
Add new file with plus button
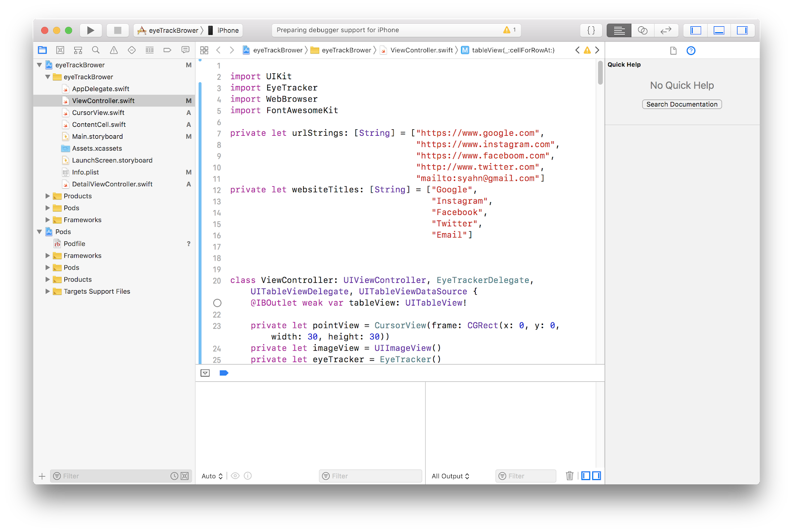click(x=42, y=476)
